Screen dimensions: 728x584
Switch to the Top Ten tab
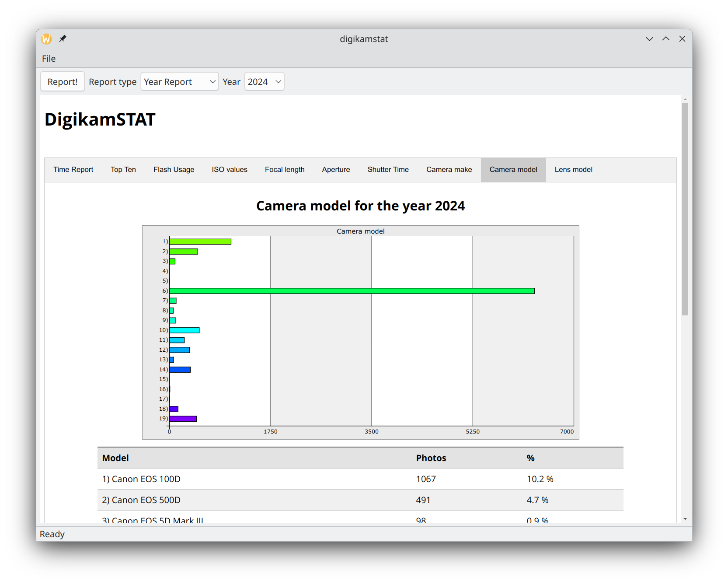[x=123, y=170]
